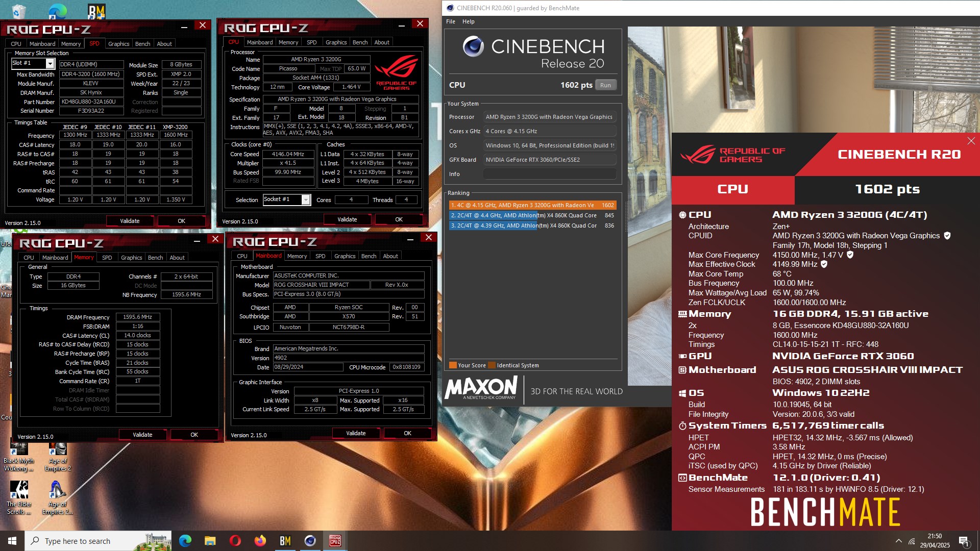This screenshot has height=551, width=980.
Task: Click the Max Effective Clock shield icon
Action: [824, 264]
